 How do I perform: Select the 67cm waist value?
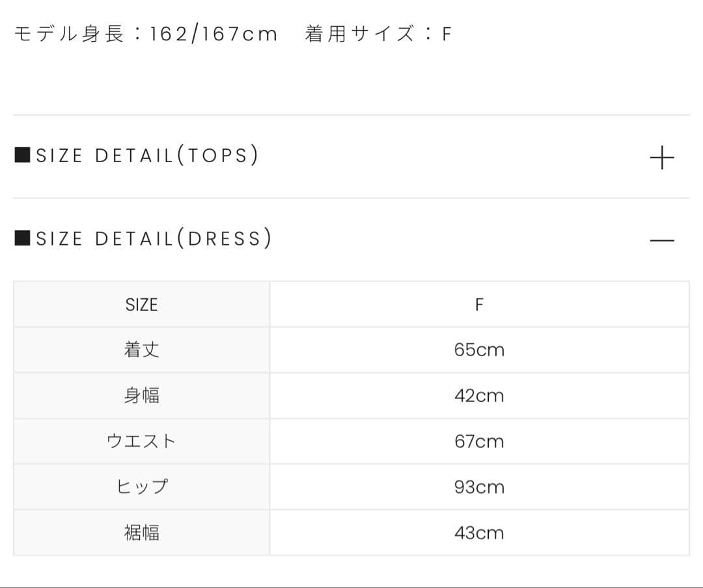tap(479, 441)
